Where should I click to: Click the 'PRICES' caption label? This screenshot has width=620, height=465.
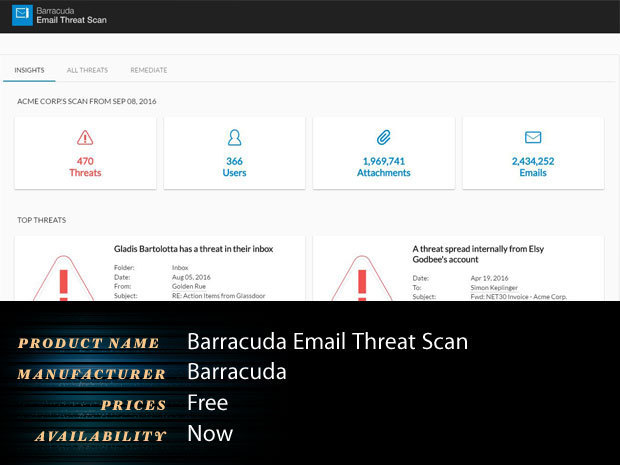tap(133, 405)
